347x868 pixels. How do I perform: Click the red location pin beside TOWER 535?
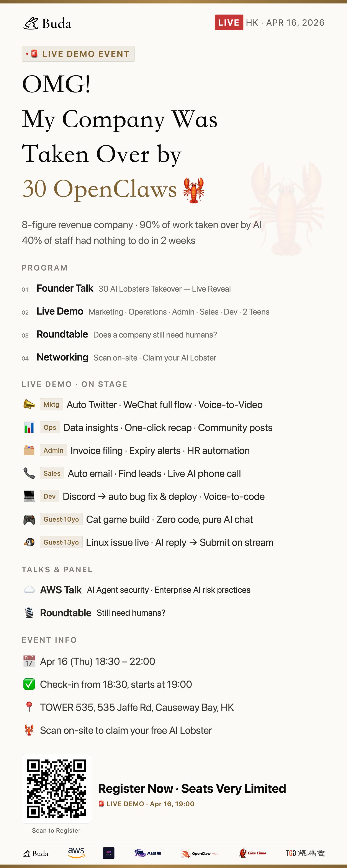(29, 707)
